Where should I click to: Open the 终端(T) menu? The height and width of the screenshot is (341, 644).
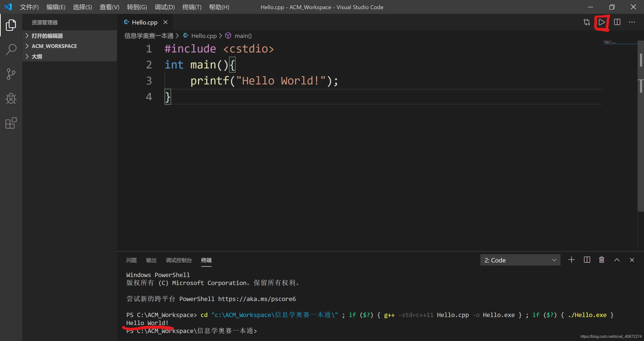tap(192, 7)
